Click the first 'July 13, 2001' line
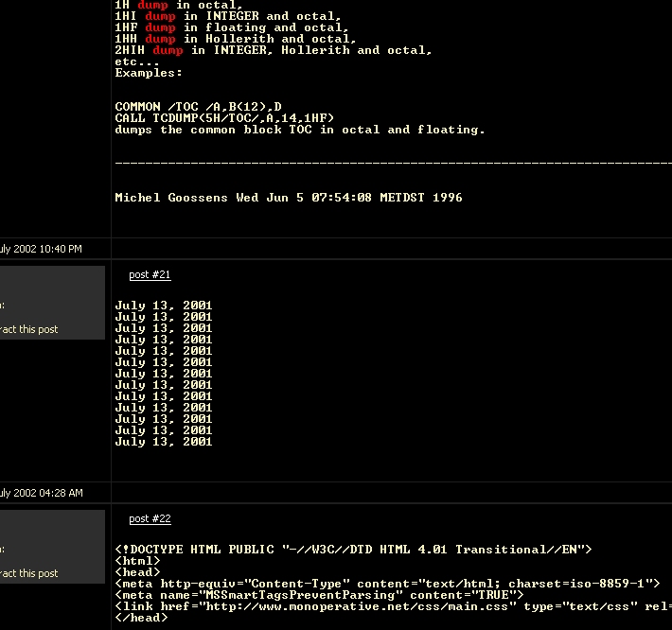This screenshot has height=630, width=672. pyautogui.click(x=164, y=306)
